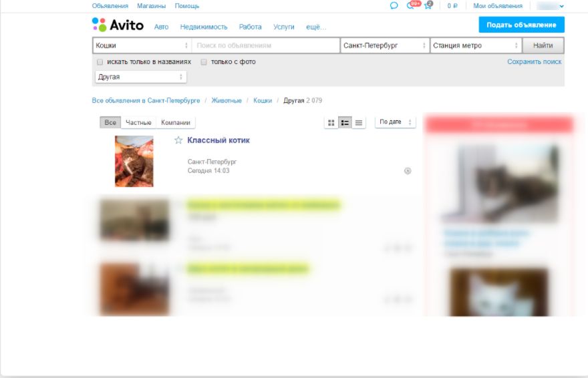
Task: Click Подать объявление button
Action: click(x=521, y=25)
